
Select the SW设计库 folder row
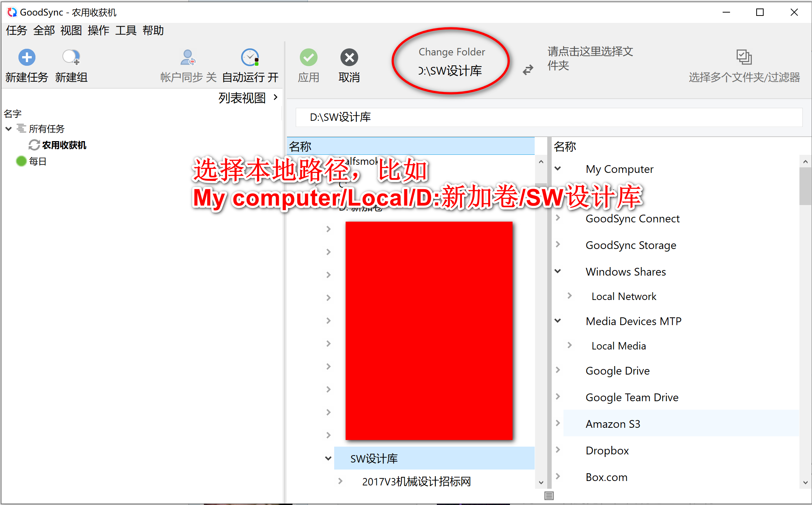434,458
